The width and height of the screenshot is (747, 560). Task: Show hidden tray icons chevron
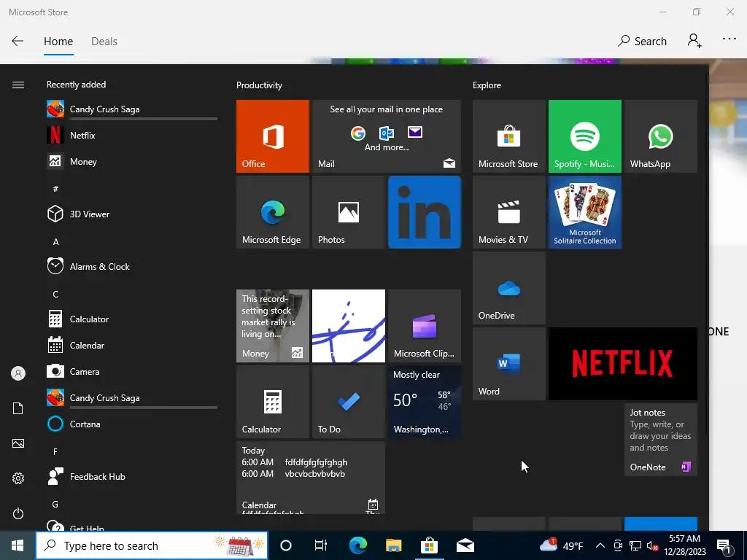[x=600, y=545]
